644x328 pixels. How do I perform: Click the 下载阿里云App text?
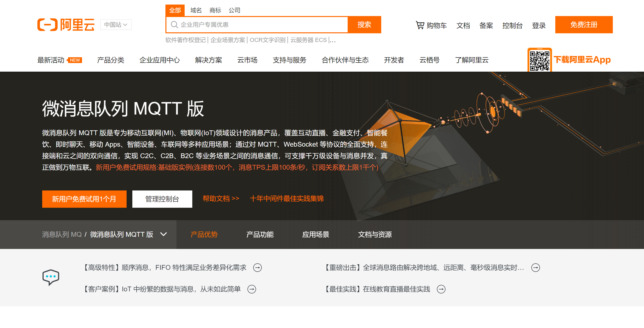click(x=582, y=60)
